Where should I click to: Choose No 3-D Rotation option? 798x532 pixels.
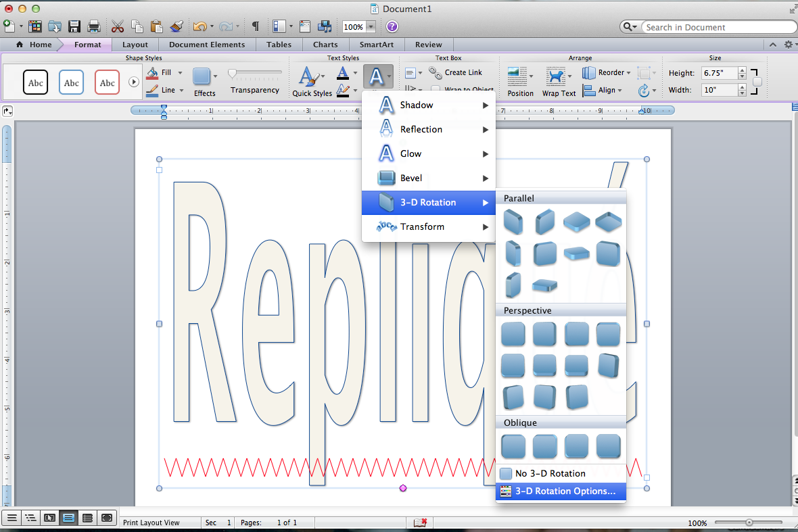tap(550, 474)
